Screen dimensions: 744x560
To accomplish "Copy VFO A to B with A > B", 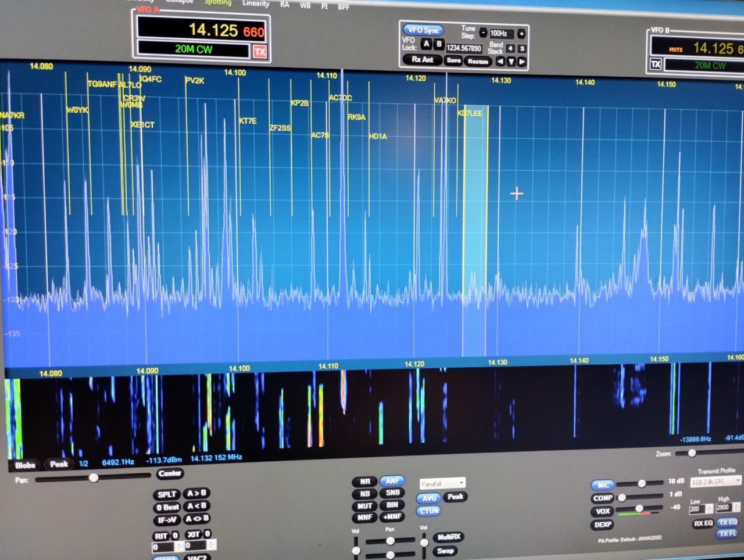I will tap(196, 493).
